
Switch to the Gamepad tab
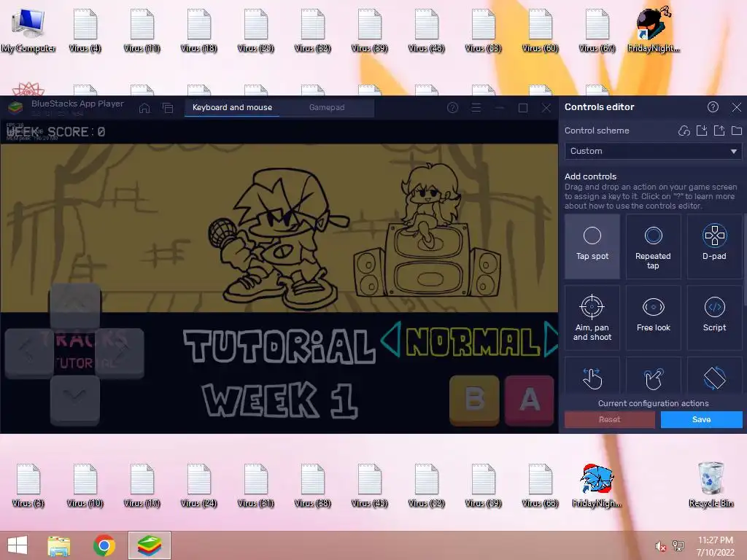pyautogui.click(x=327, y=108)
